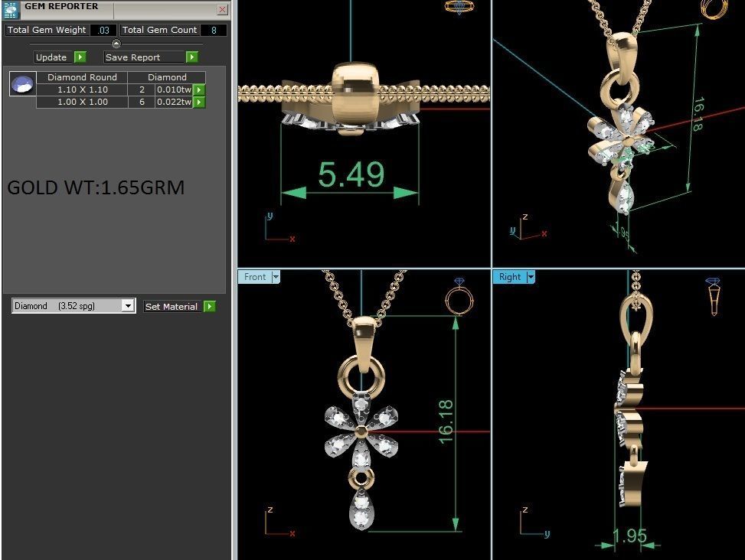Open the Diamond (3.52 spg) material dropdown
This screenshot has height=560, width=745.
pyautogui.click(x=127, y=305)
